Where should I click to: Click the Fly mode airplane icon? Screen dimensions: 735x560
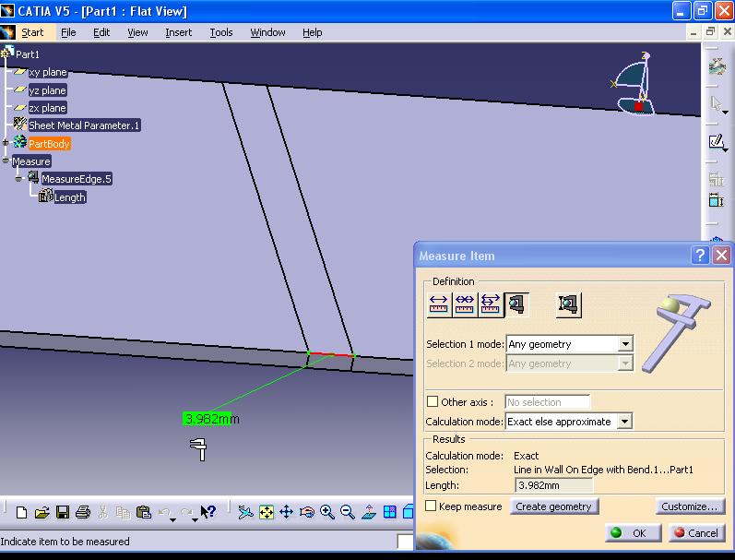click(245, 512)
